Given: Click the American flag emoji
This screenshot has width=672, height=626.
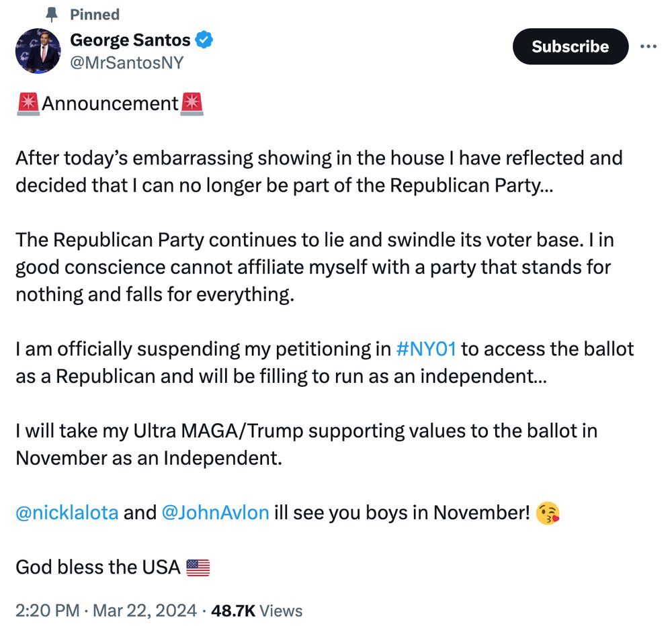Looking at the screenshot, I should 198,568.
